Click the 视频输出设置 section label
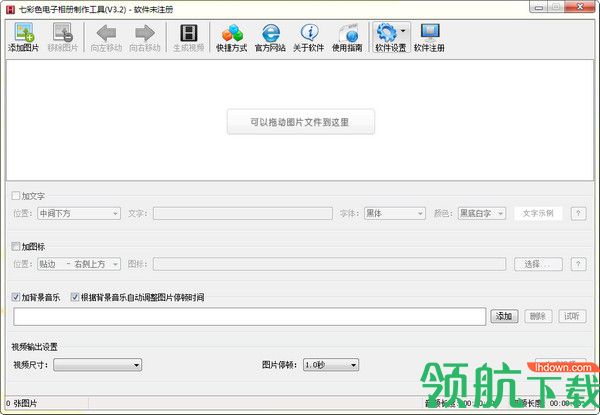The image size is (600, 415). pyautogui.click(x=34, y=347)
